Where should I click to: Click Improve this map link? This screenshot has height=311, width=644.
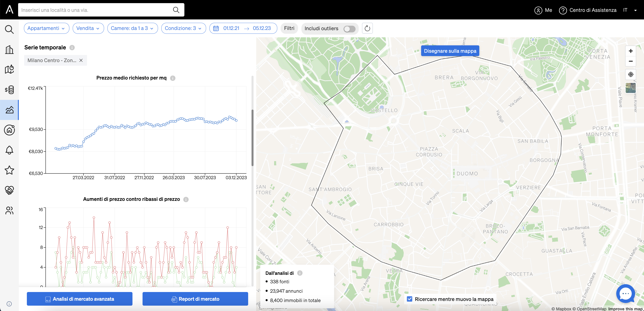[x=625, y=309]
